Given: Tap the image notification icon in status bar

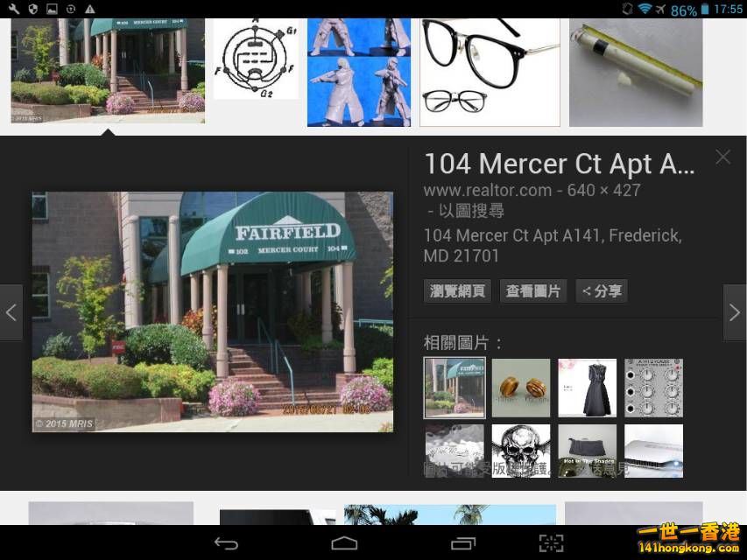Looking at the screenshot, I should [x=52, y=9].
